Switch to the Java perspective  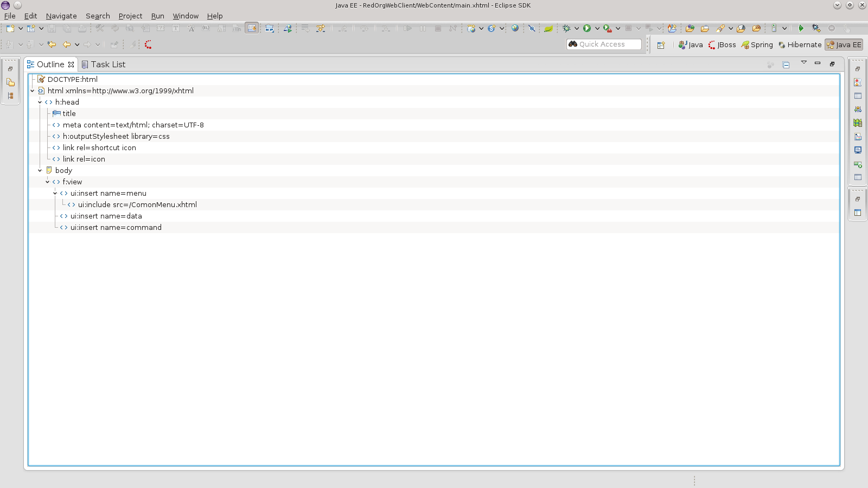(691, 45)
